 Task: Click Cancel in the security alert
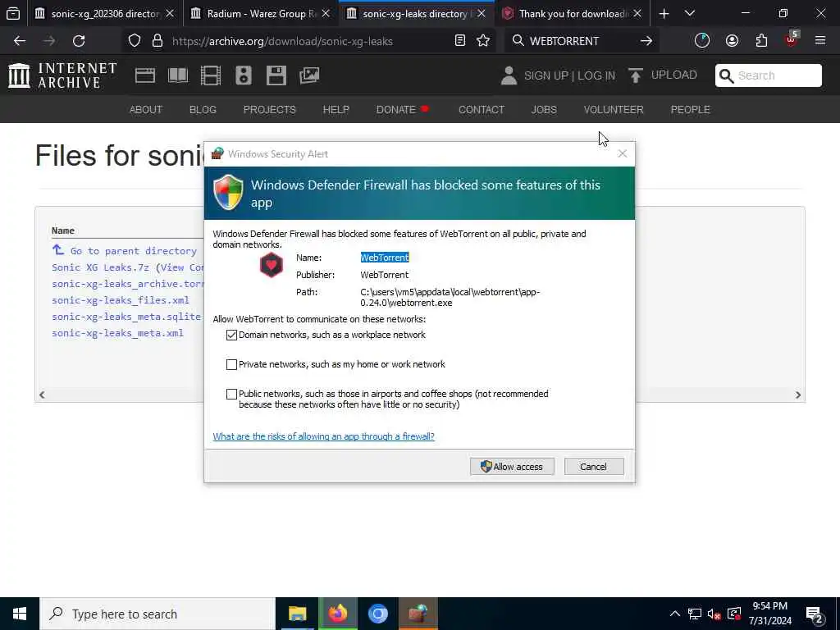coord(594,467)
